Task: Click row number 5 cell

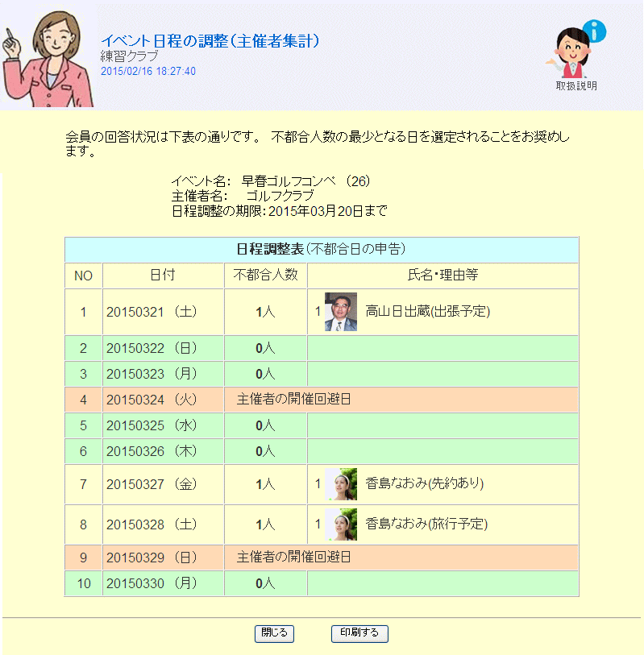Action: pyautogui.click(x=84, y=425)
